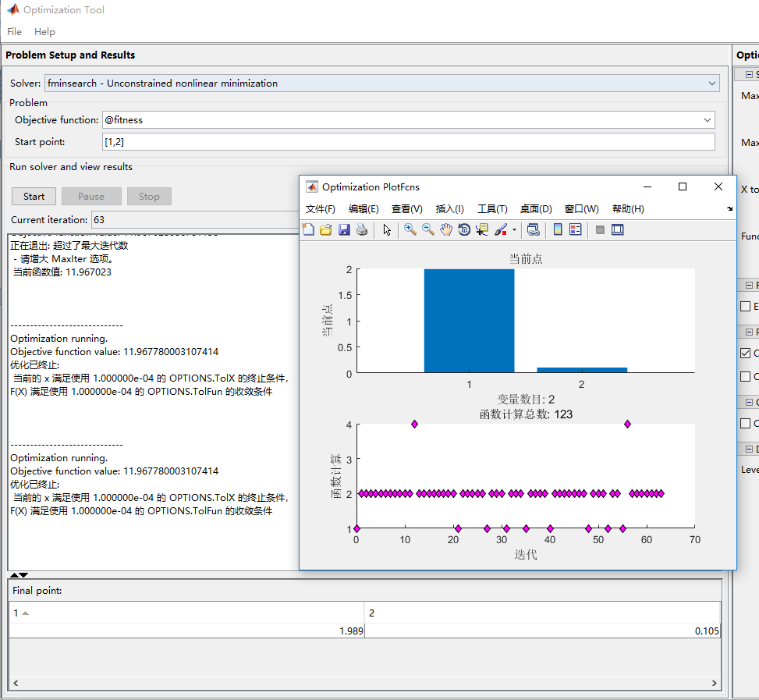Click the Pause button

pos(91,196)
